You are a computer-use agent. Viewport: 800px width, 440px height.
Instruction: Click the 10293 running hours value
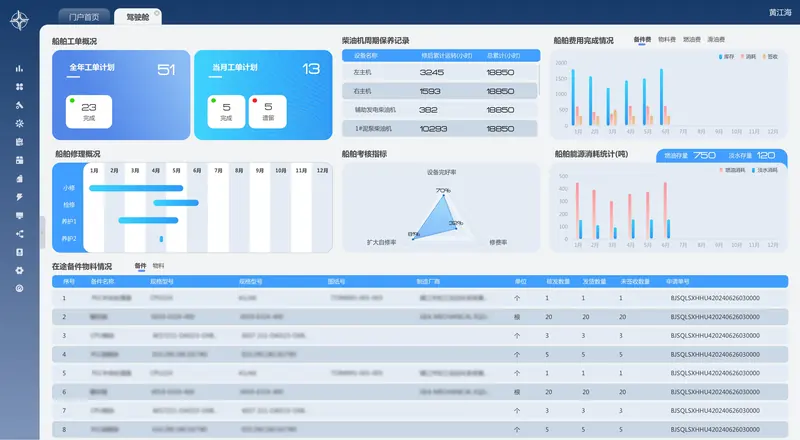pos(433,129)
